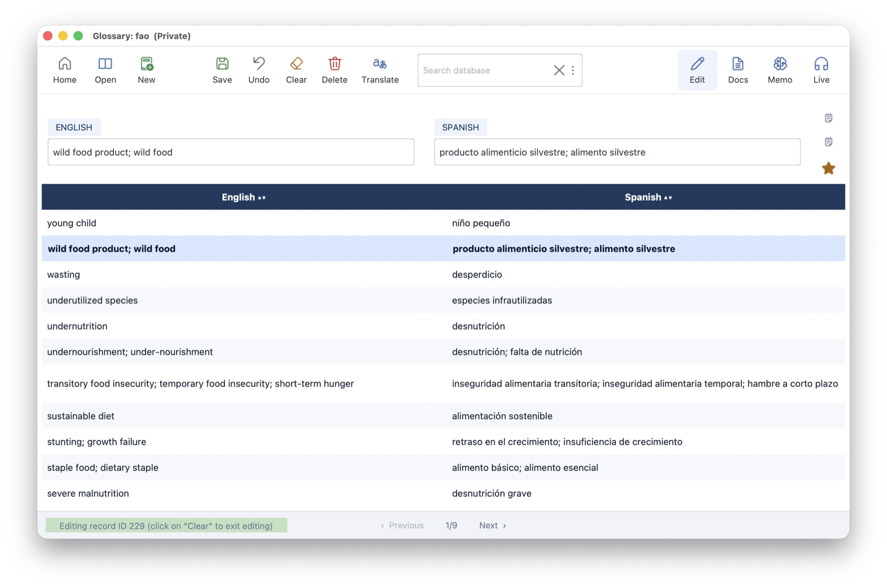Click into the English term field

tap(231, 152)
